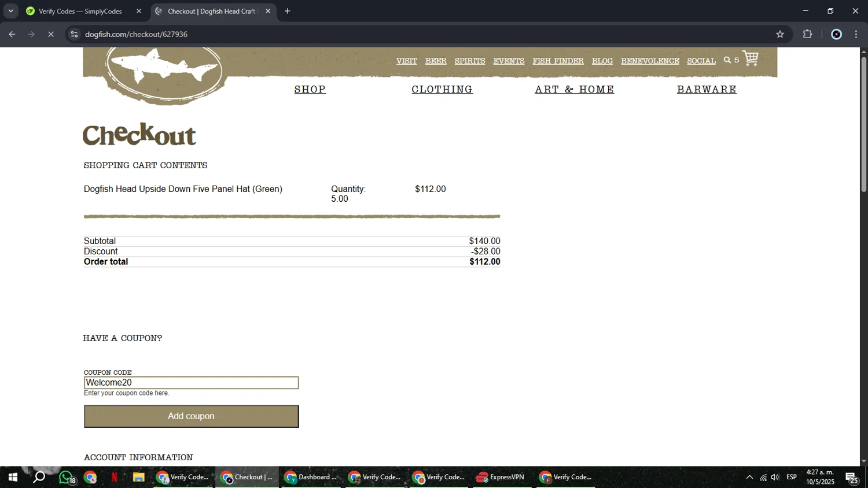Switch to Checkout Chrome taskbar window
The width and height of the screenshot is (868, 488).
point(247,478)
